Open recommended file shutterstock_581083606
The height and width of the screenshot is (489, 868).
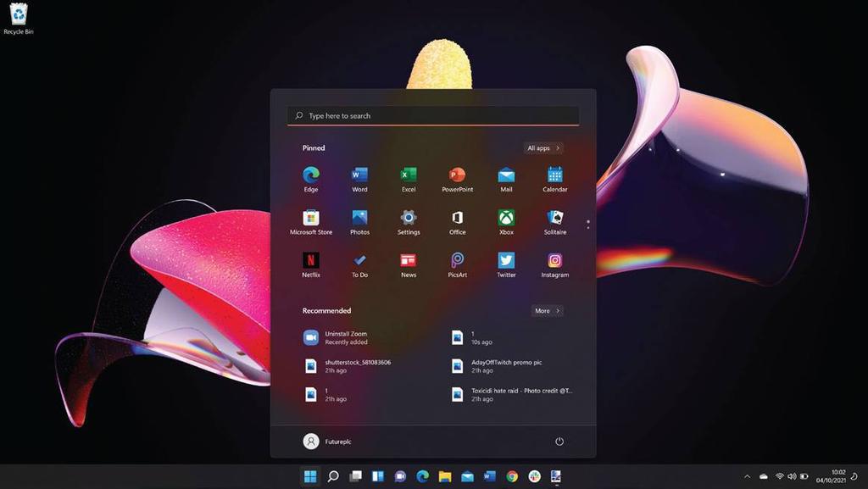tap(348, 366)
